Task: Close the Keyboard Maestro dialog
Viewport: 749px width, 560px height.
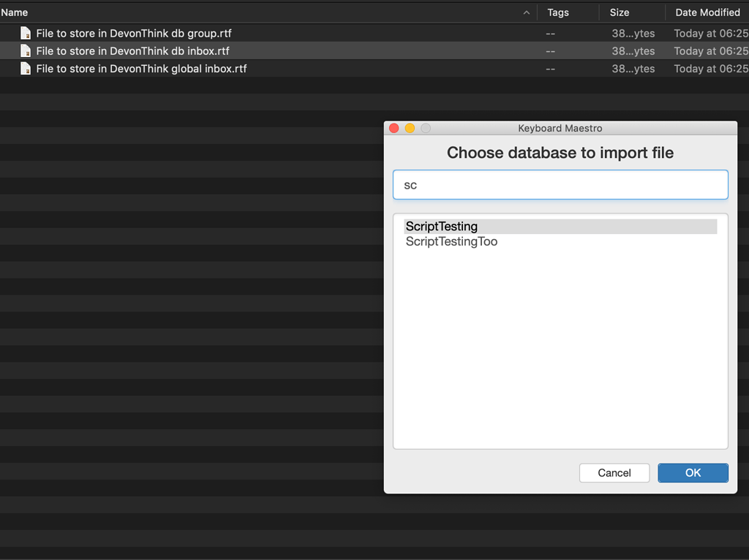Action: (x=394, y=128)
